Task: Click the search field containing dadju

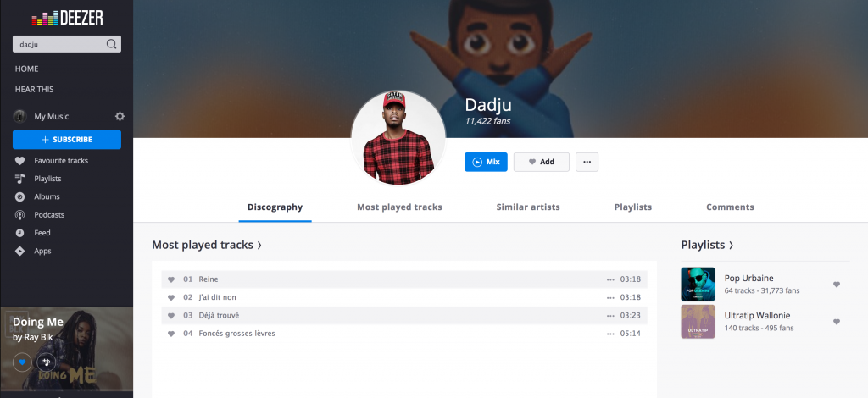Action: click(67, 44)
